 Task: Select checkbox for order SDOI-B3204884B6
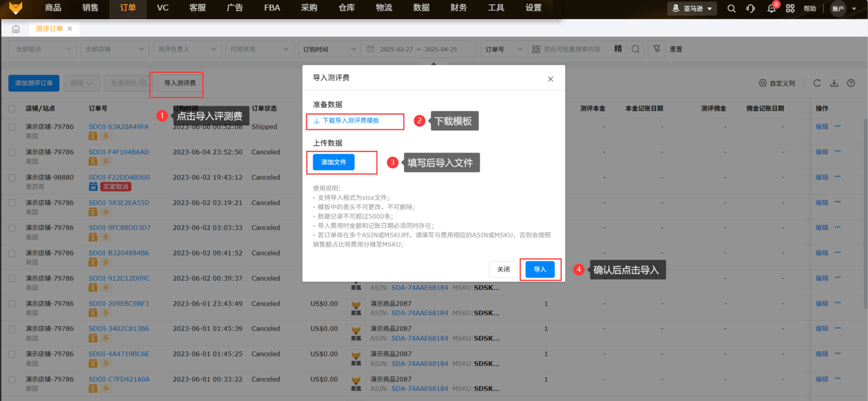(x=12, y=253)
